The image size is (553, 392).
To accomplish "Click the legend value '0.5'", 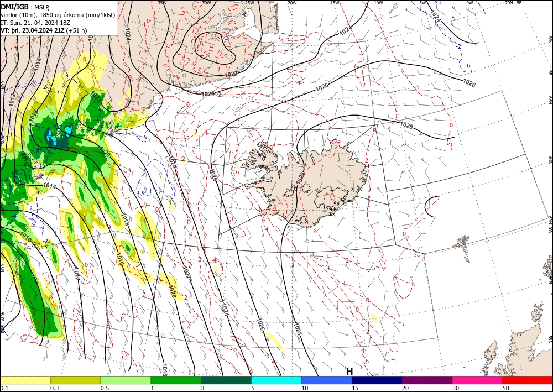I will tap(105, 388).
